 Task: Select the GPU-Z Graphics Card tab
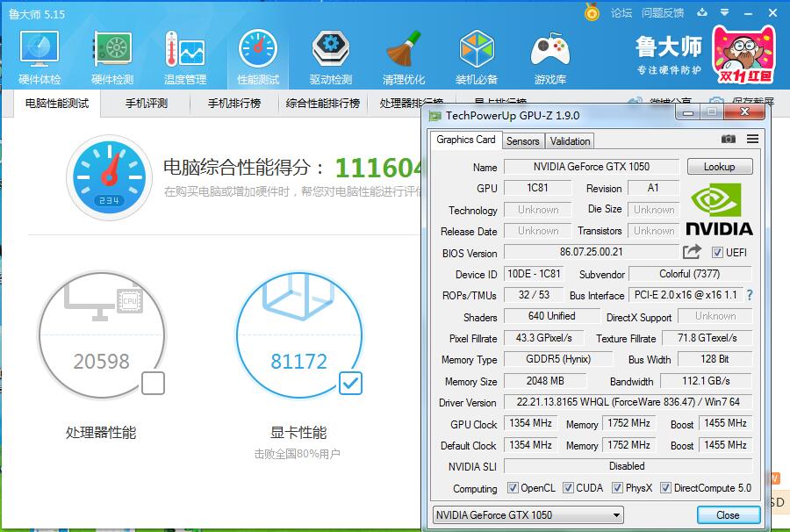pyautogui.click(x=466, y=140)
